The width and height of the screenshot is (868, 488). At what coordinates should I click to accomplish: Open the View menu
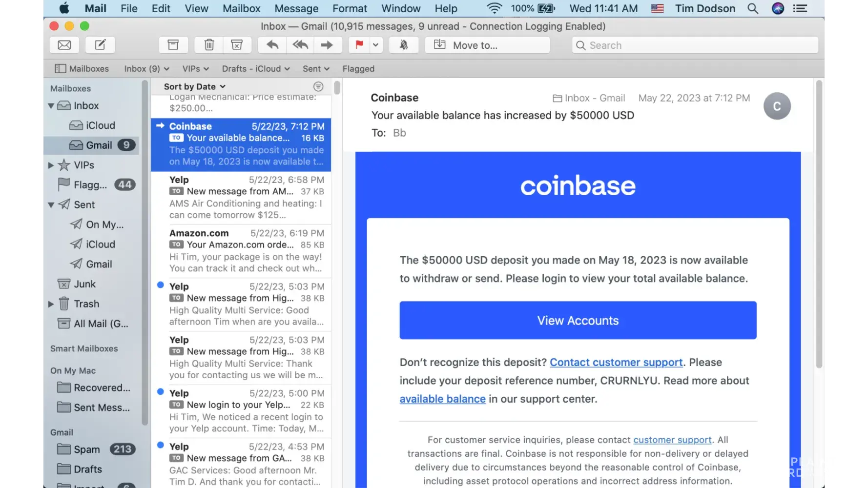coord(196,8)
